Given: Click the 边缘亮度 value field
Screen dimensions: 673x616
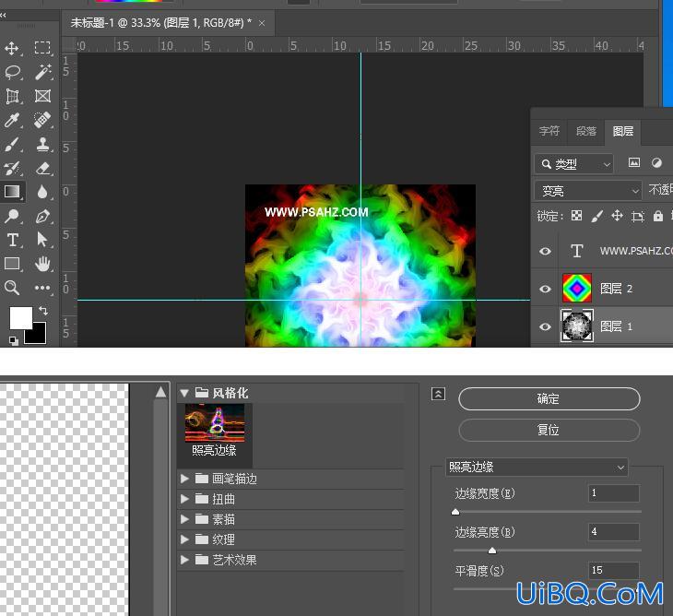Looking at the screenshot, I should tap(613, 532).
